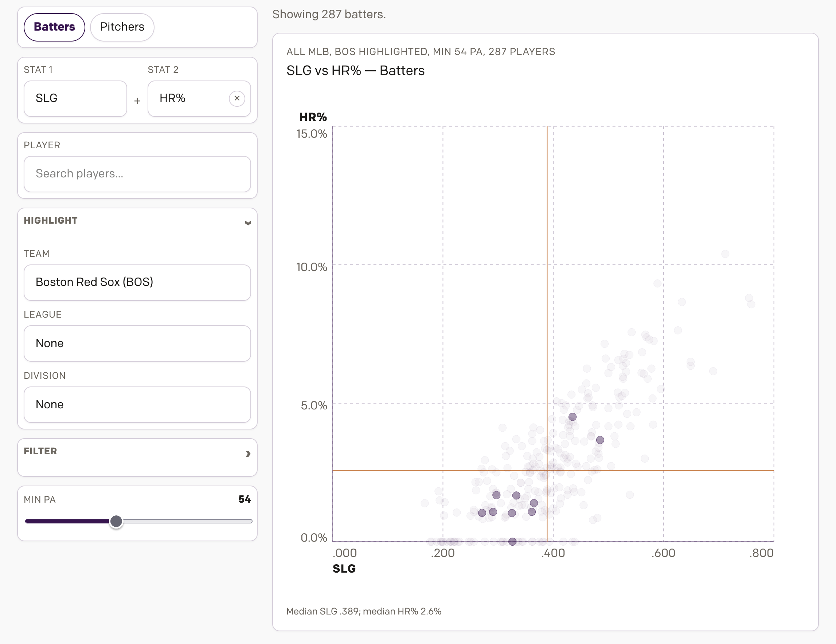The height and width of the screenshot is (644, 836).
Task: Click the leftmost highlighted BOS dot
Action: (482, 513)
